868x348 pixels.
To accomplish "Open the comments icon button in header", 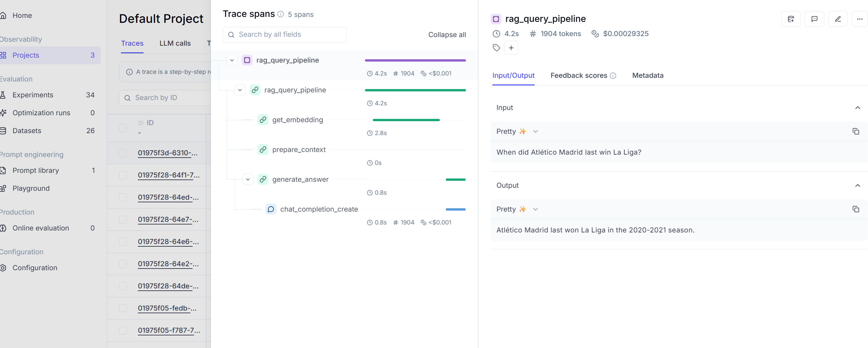I will pos(814,19).
